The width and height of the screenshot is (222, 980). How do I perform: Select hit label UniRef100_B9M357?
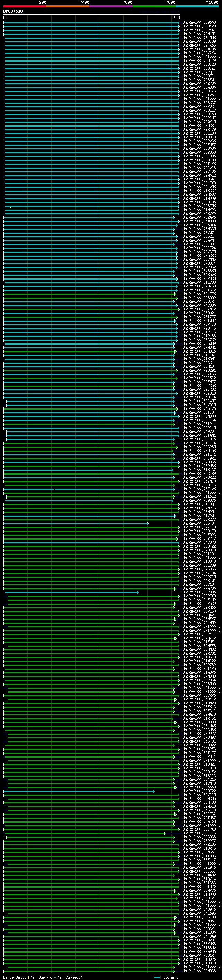tap(199, 921)
